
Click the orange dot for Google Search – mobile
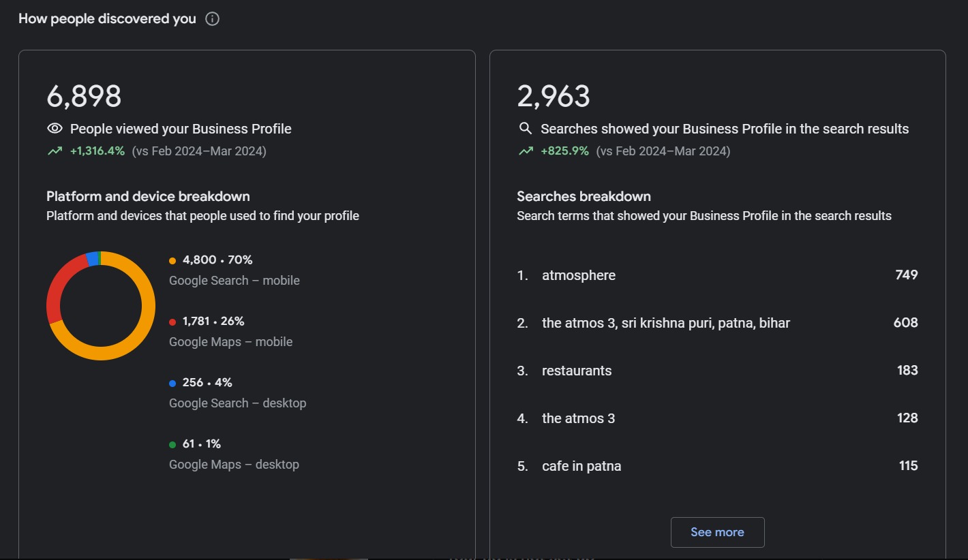click(172, 260)
